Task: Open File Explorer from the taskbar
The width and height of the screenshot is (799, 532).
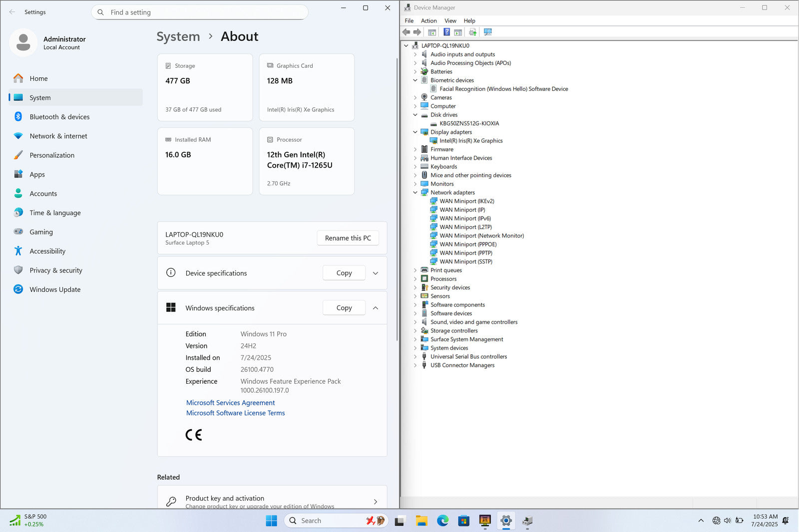Action: (421, 521)
